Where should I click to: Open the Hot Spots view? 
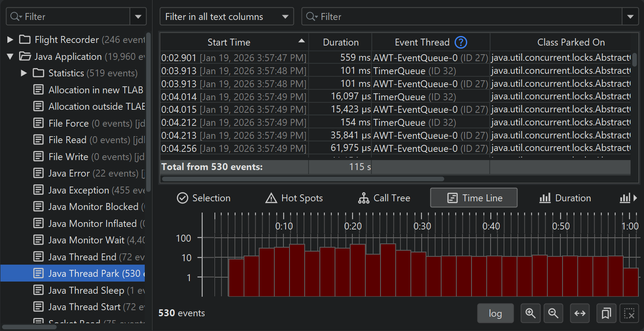(294, 198)
